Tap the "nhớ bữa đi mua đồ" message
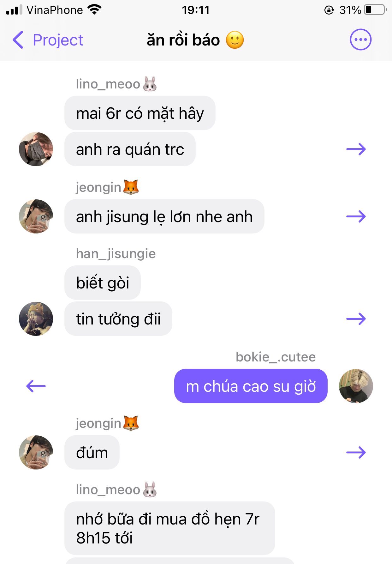The width and height of the screenshot is (392, 564). pyautogui.click(x=170, y=528)
